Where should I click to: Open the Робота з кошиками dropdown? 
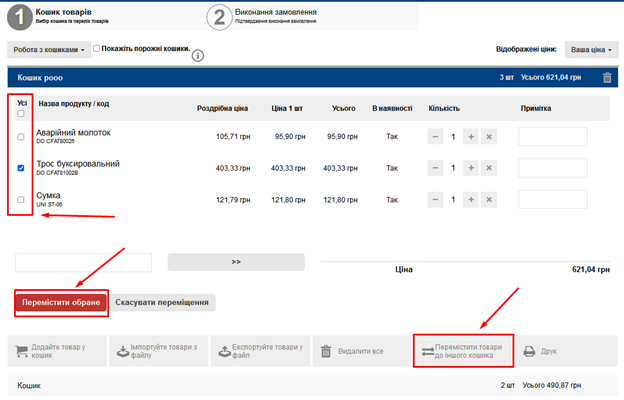[48, 48]
